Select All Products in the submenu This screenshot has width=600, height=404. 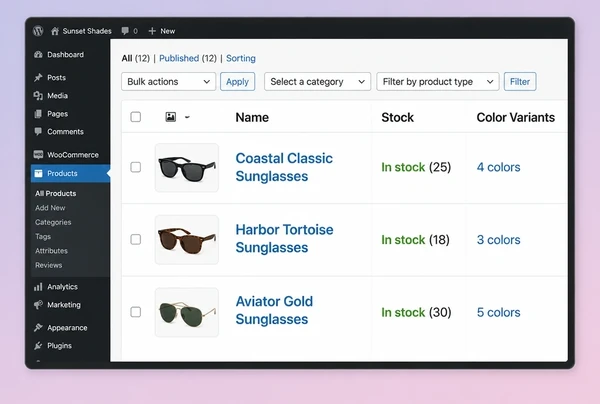click(55, 193)
